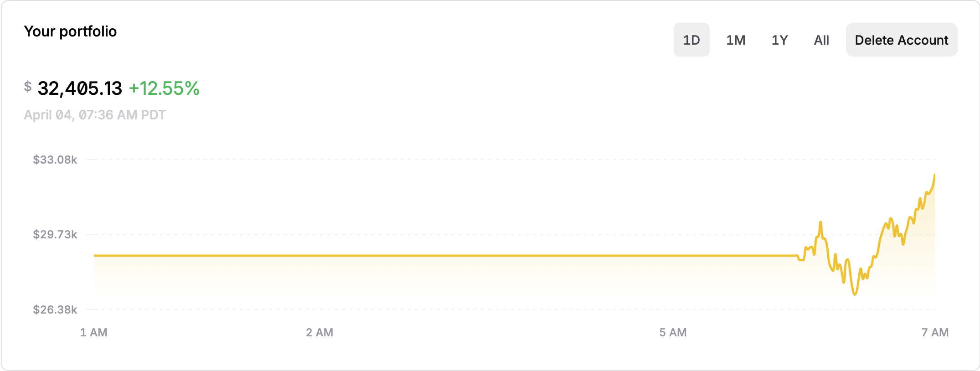
Task: Click the portfolio value 32,405.13
Action: (80, 88)
